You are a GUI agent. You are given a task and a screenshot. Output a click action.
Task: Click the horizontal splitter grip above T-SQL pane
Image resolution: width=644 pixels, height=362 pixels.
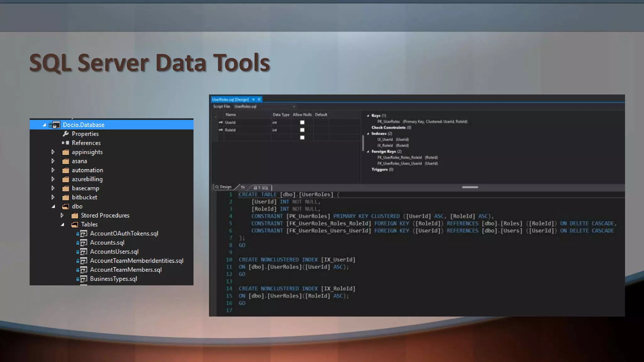tap(470, 187)
